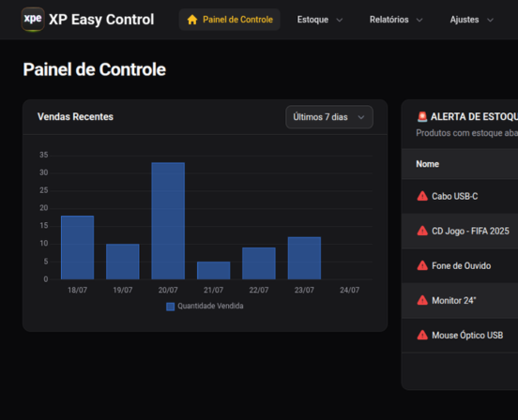Viewport: 518px width, 420px height.
Task: Click the XP Easy Control title
Action: tap(101, 20)
